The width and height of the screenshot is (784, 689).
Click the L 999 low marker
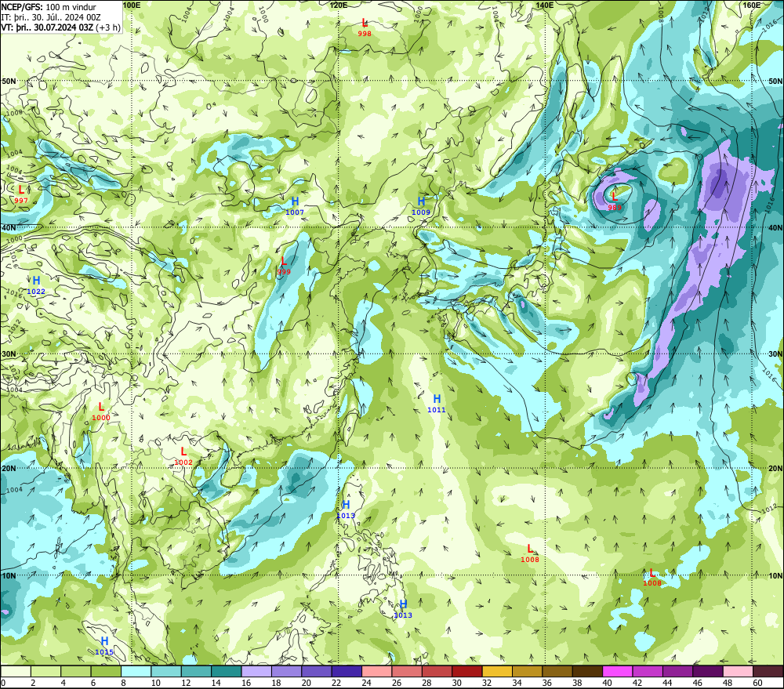[284, 265]
